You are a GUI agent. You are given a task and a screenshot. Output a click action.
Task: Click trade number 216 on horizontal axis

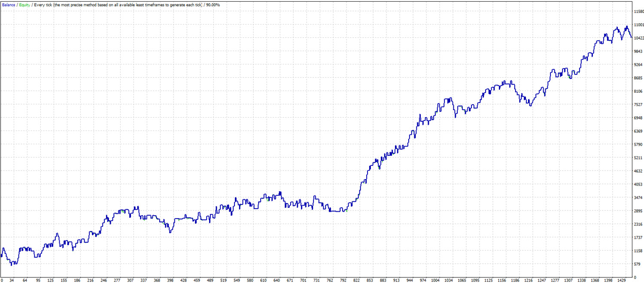90,280
